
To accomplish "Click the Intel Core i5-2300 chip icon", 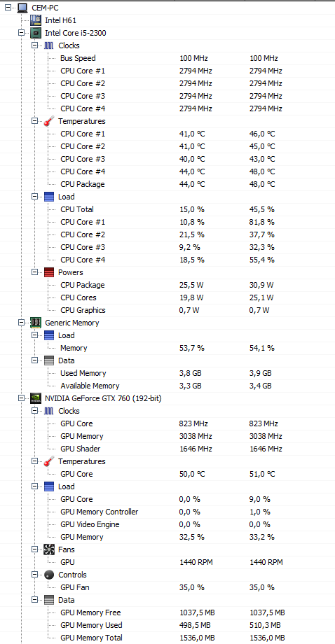I will (36, 33).
